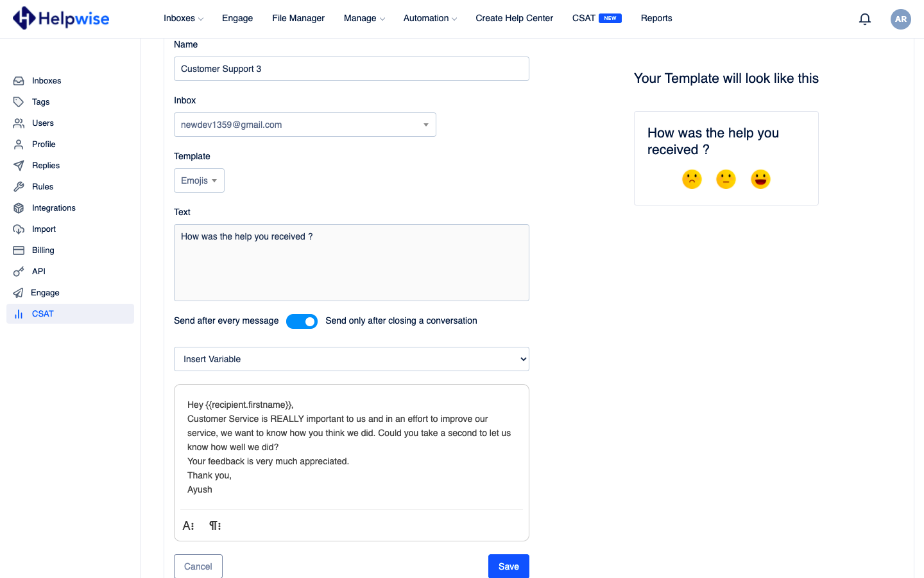This screenshot has width=924, height=578.
Task: Click the Cancel button
Action: point(198,566)
